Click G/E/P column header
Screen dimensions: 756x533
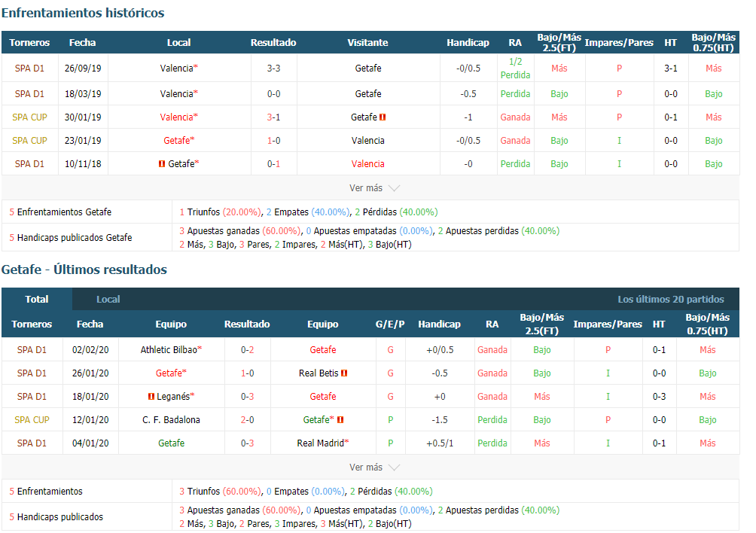[390, 324]
